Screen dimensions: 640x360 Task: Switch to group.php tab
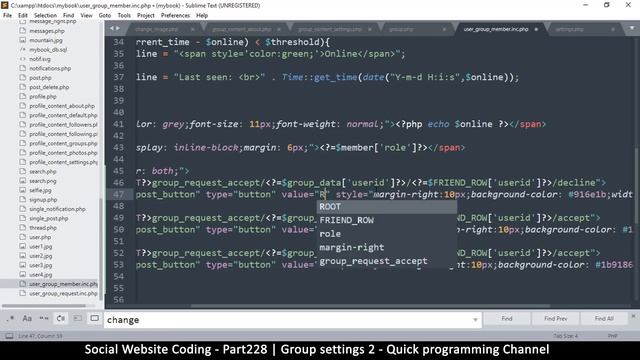[x=401, y=29]
